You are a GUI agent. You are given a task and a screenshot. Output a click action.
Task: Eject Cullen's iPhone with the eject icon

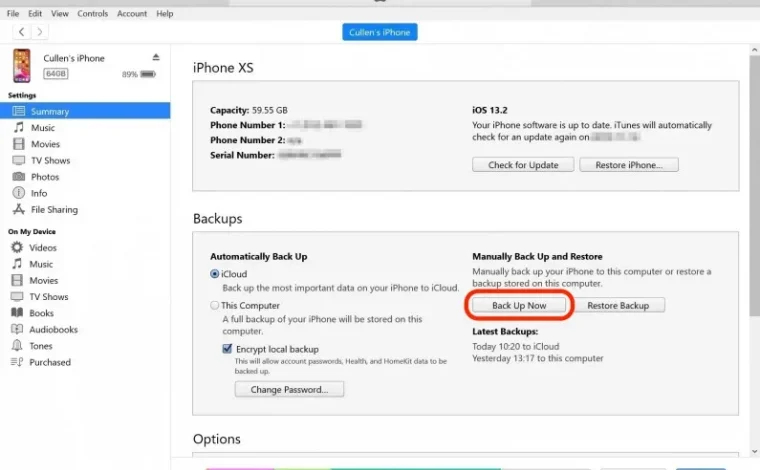pyautogui.click(x=156, y=57)
